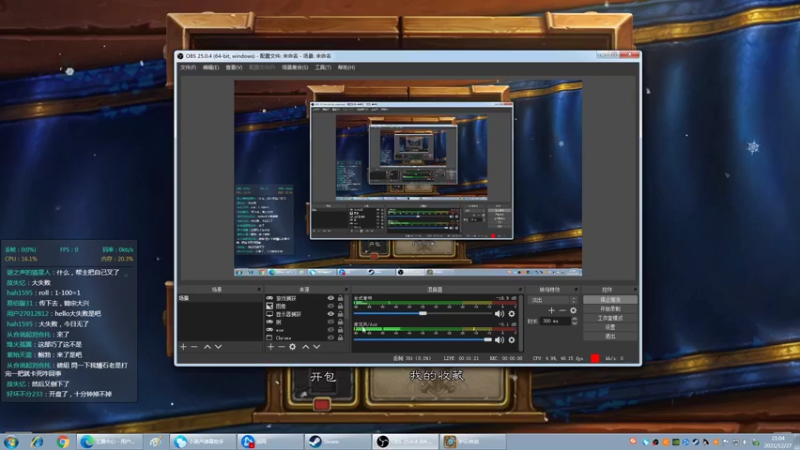Open desktop audio settings gear
Viewport: 800px width, 450px height.
coord(512,314)
